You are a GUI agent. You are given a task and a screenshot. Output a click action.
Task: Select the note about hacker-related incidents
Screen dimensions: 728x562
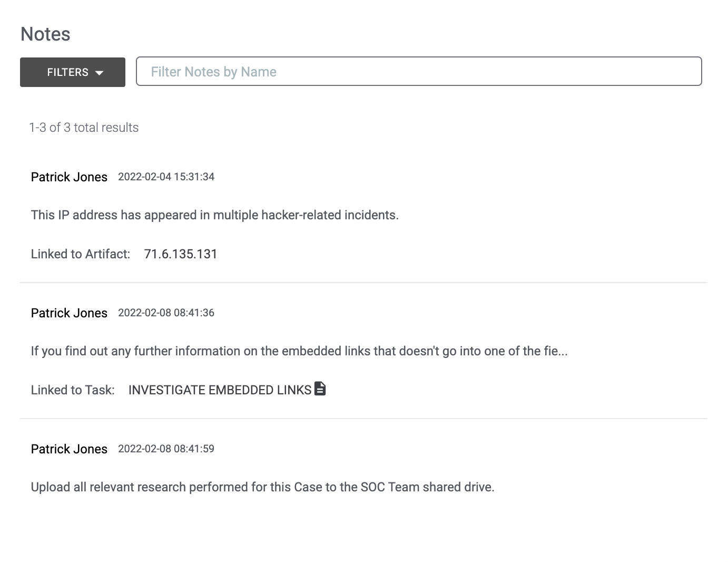click(x=214, y=215)
